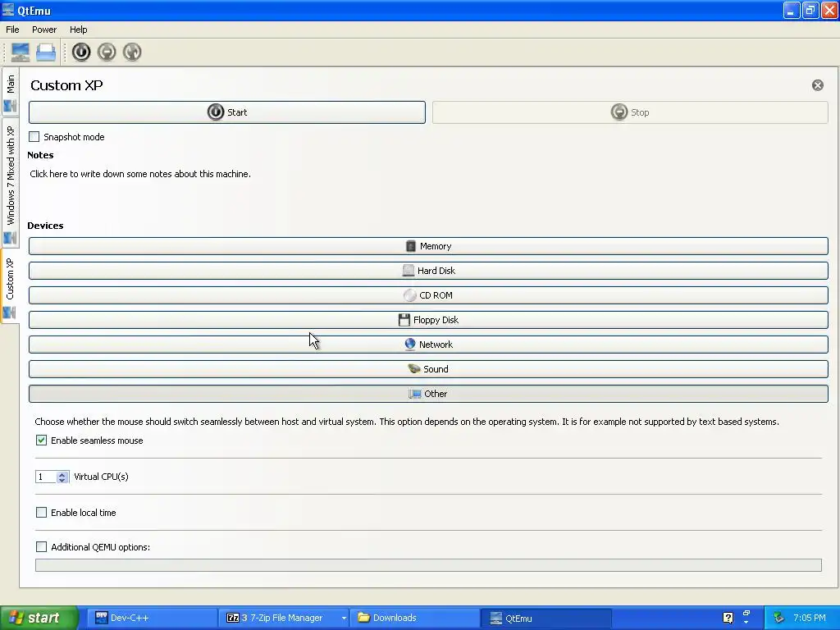Open the Help menu
Screen dimensions: 840x630
78,30
